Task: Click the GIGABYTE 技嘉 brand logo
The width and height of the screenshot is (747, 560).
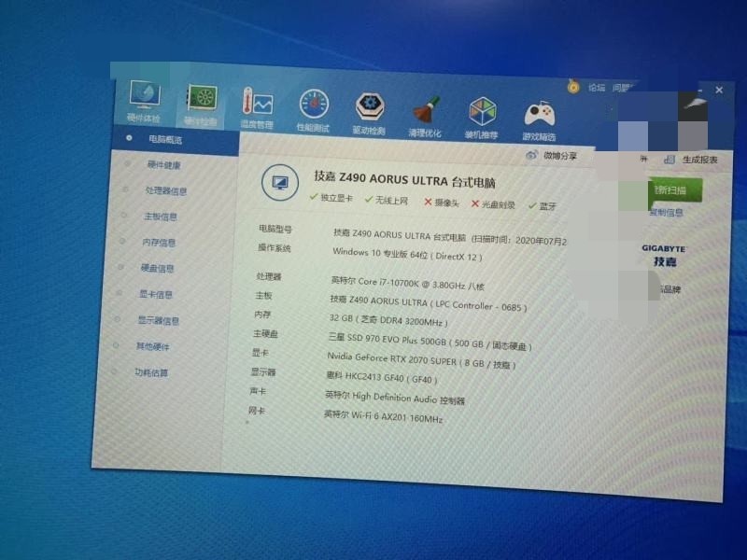Action: [664, 256]
